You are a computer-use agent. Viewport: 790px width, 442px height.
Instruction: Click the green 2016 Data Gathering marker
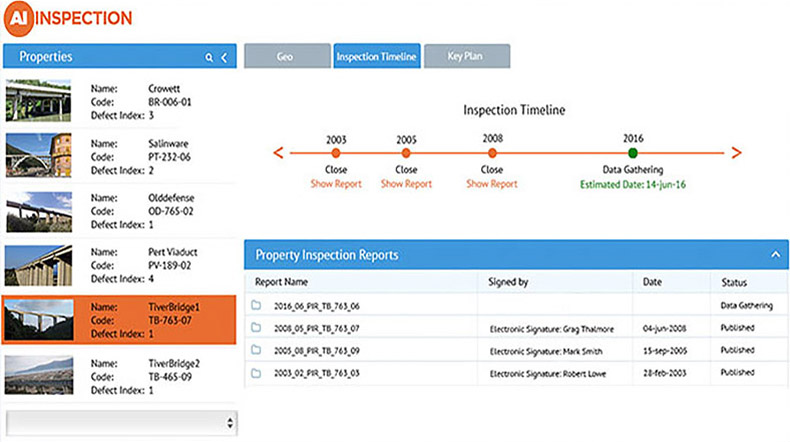coord(633,153)
